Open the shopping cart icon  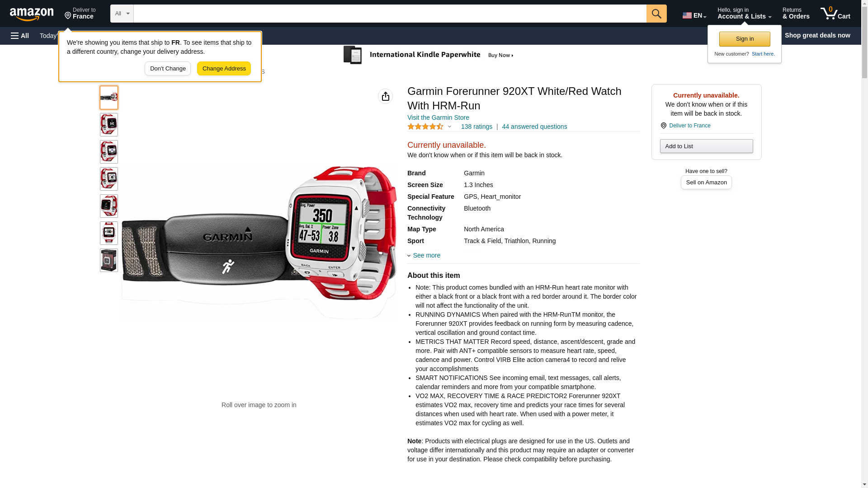835,13
